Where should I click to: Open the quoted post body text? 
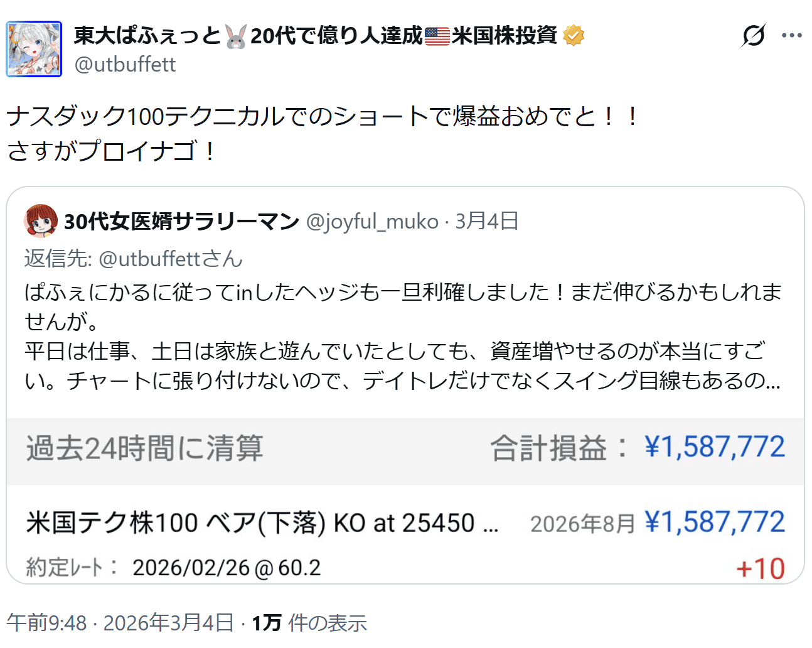point(402,336)
